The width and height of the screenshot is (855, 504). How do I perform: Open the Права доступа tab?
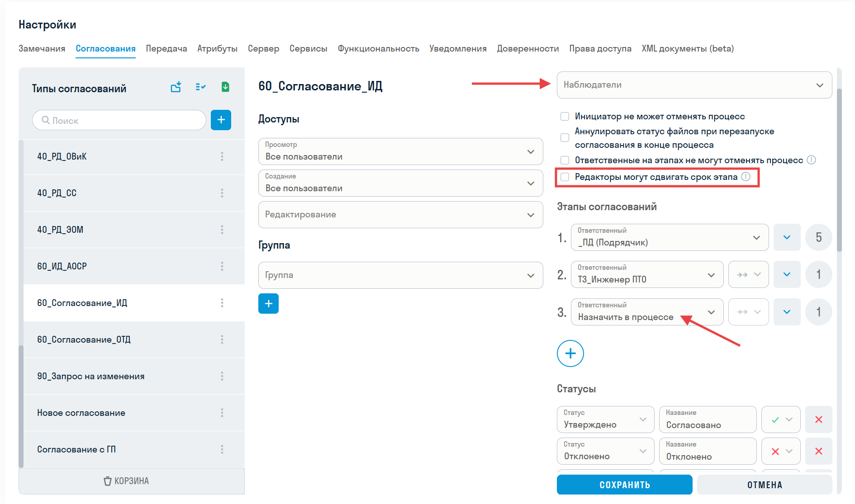coord(600,48)
